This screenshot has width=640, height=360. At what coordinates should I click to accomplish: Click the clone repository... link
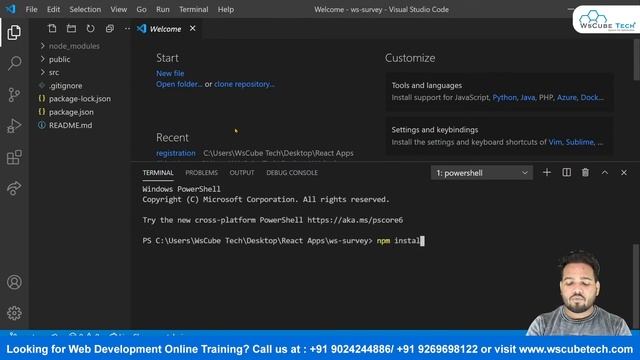pyautogui.click(x=244, y=84)
